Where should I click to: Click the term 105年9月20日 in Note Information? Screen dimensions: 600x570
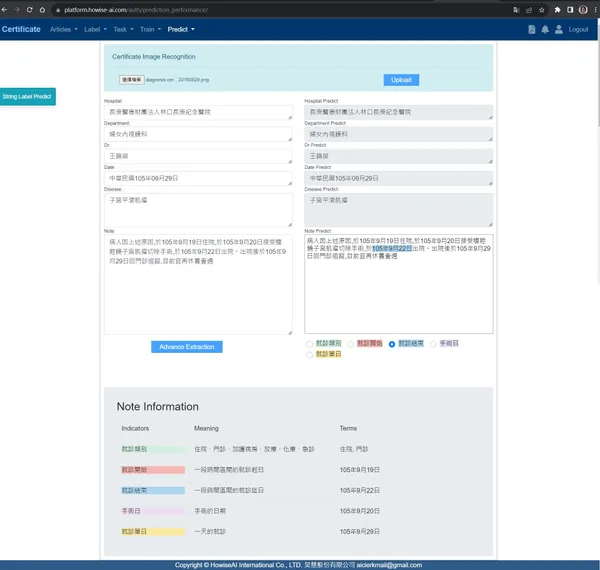click(360, 511)
